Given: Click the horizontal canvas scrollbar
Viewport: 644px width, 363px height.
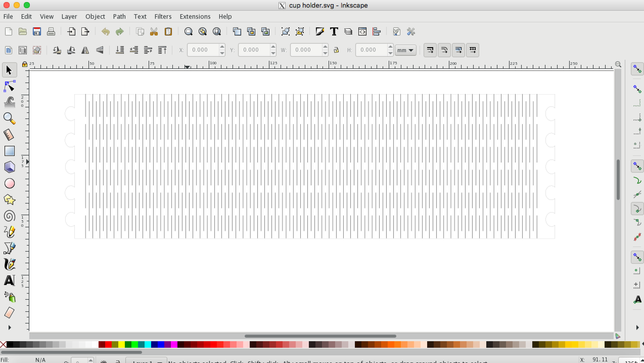Looking at the screenshot, I should point(320,336).
